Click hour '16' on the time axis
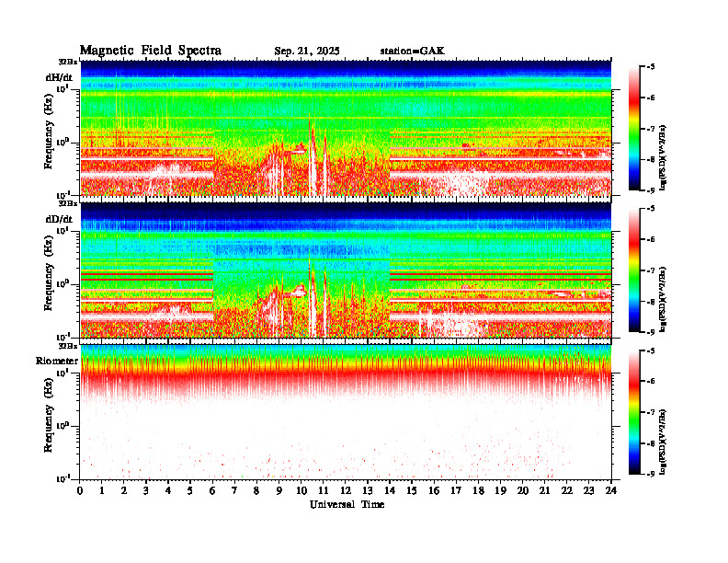This screenshot has height=563, width=728. click(434, 491)
